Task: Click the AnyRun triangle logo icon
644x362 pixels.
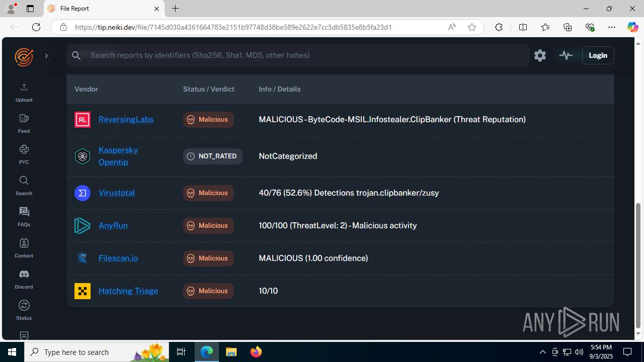Action: click(x=83, y=226)
